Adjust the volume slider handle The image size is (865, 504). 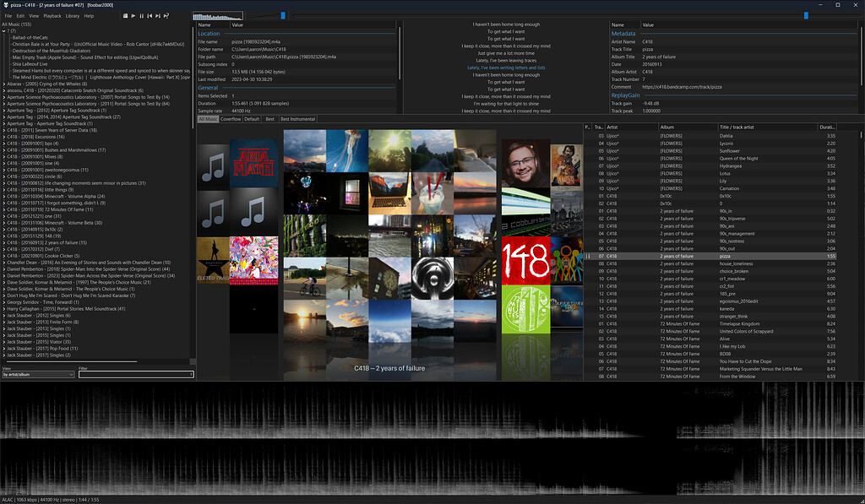[283, 16]
